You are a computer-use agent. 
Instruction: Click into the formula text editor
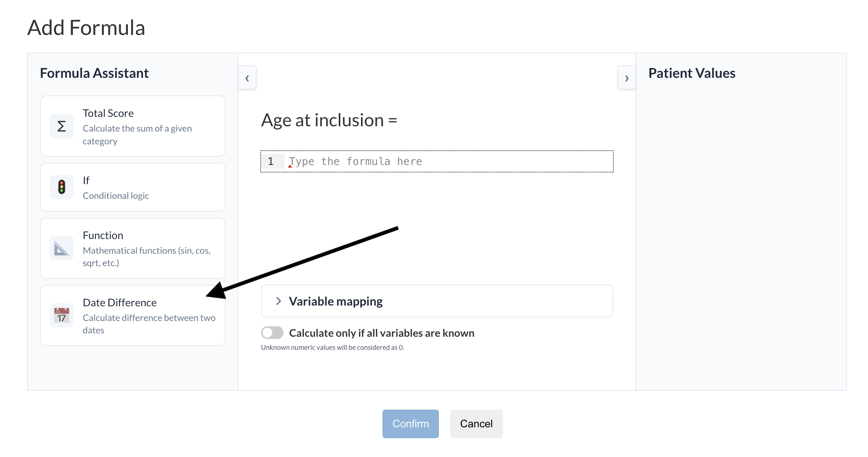448,162
